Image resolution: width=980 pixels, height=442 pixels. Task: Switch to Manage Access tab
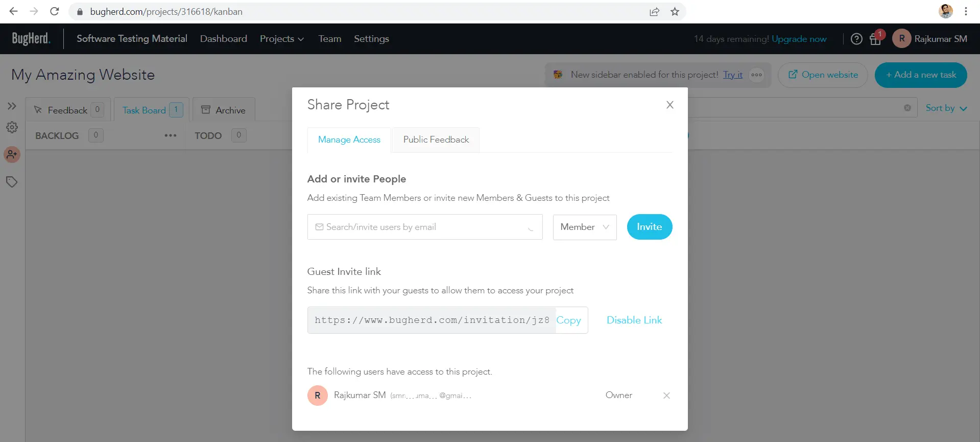[x=349, y=139]
